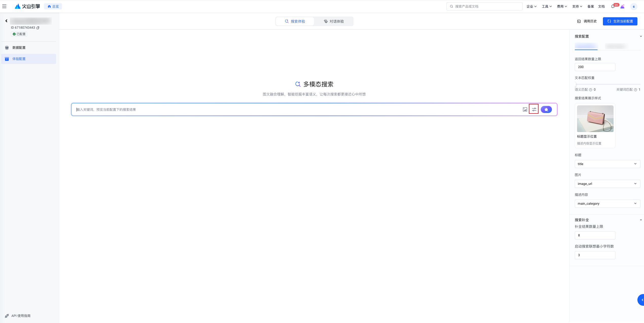Open the title field dropdown

tap(607, 164)
